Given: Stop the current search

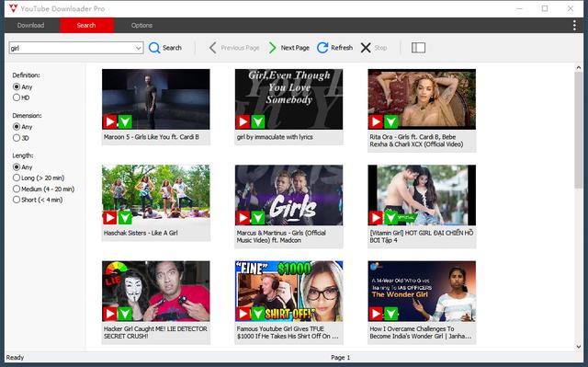Looking at the screenshot, I should click(x=374, y=48).
